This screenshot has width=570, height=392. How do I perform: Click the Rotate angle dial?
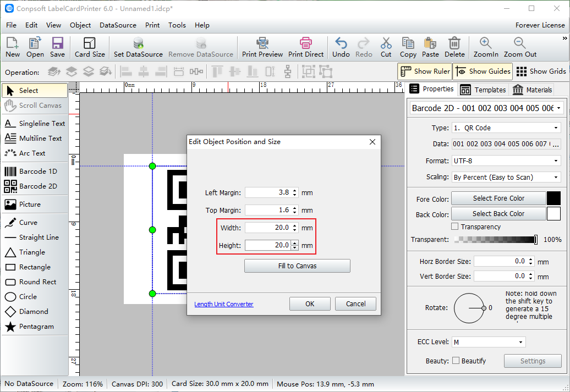469,308
